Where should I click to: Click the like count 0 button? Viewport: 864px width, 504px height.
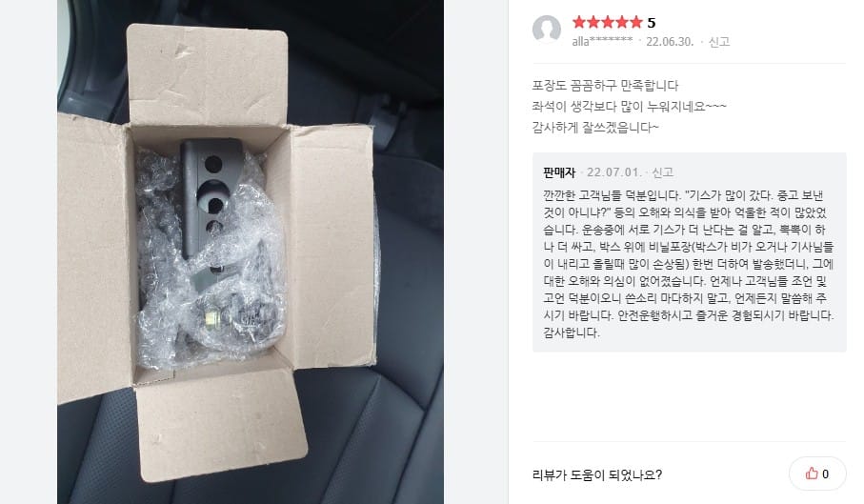[817, 474]
